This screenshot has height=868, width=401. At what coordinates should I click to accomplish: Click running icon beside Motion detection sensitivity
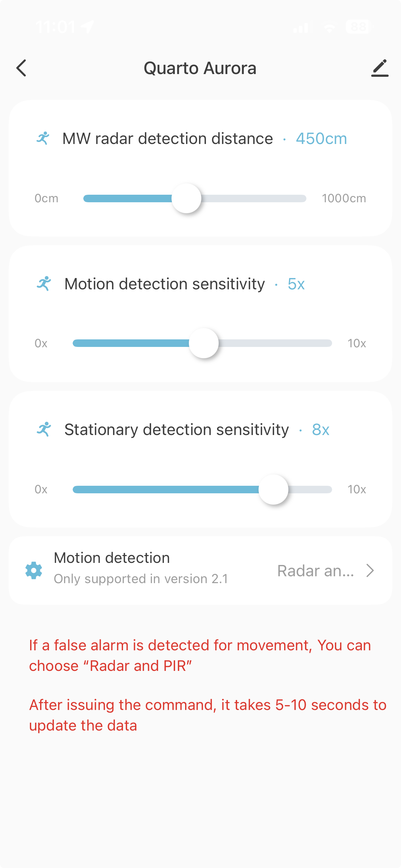[x=44, y=284]
